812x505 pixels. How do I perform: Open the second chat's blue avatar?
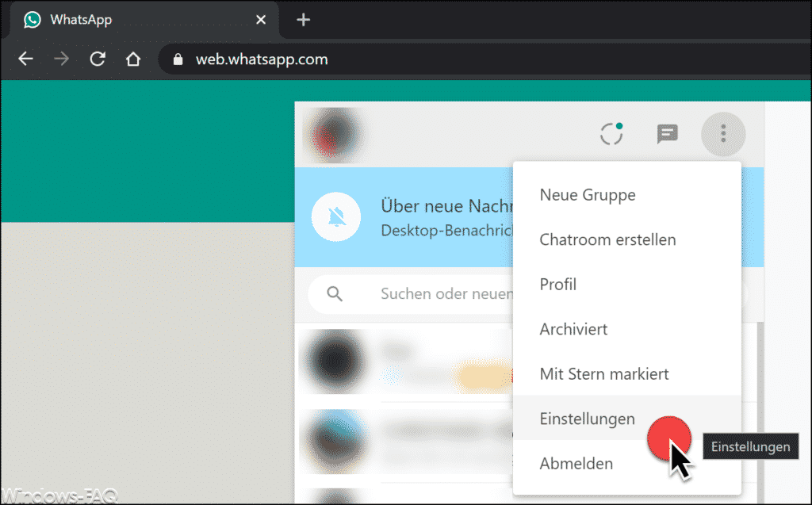tap(335, 441)
